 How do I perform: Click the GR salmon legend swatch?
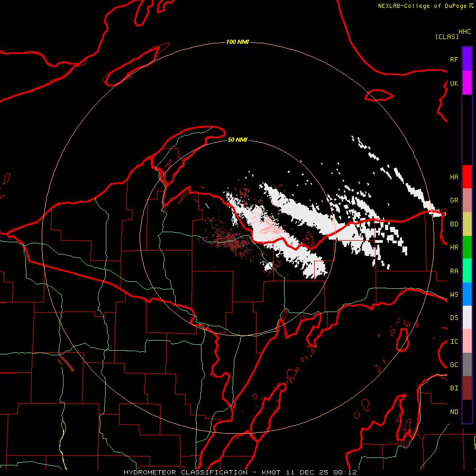click(x=467, y=200)
